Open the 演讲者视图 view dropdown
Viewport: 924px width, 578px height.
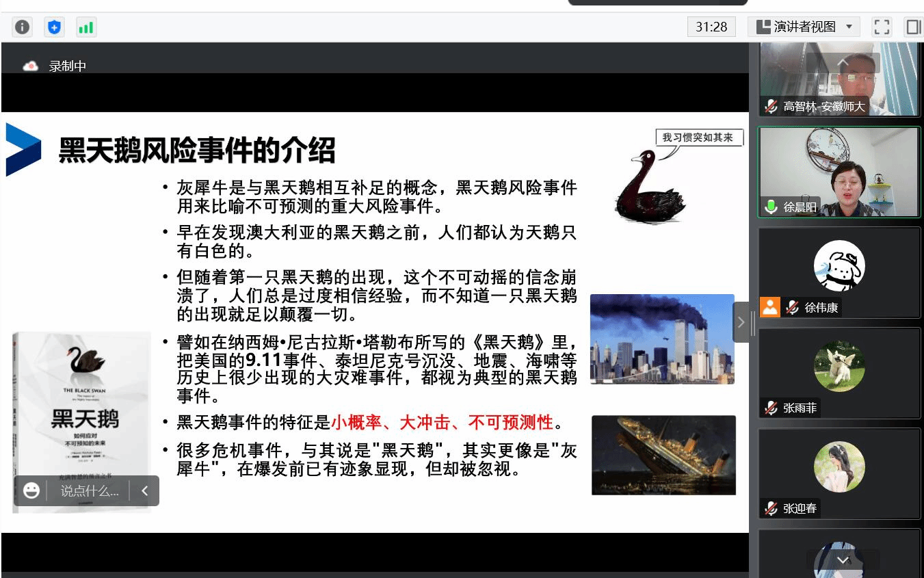pos(804,27)
